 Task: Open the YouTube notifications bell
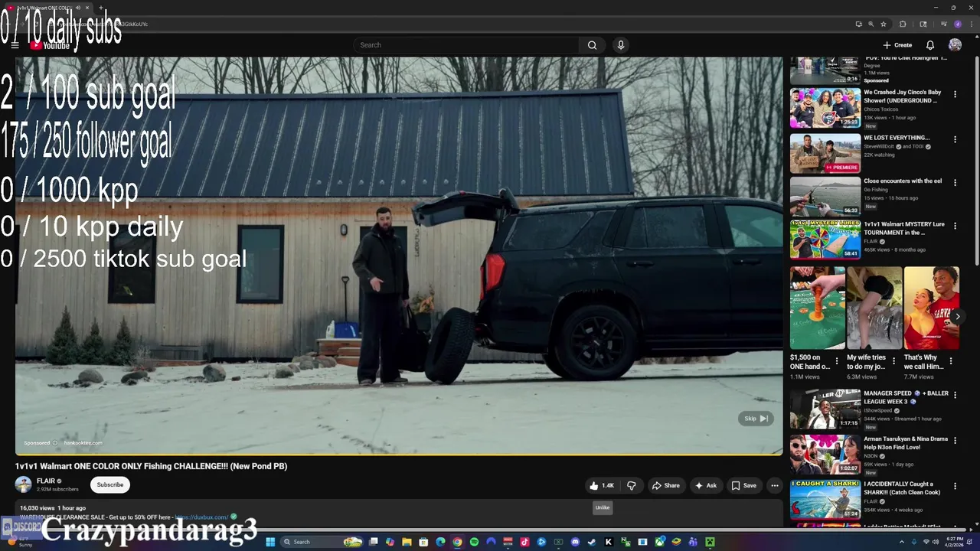pyautogui.click(x=930, y=45)
